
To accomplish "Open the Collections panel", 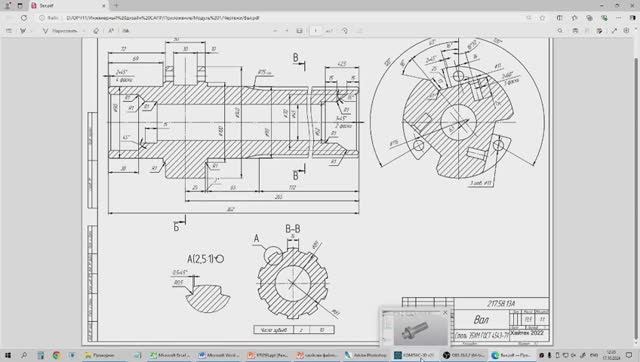I will [x=589, y=18].
